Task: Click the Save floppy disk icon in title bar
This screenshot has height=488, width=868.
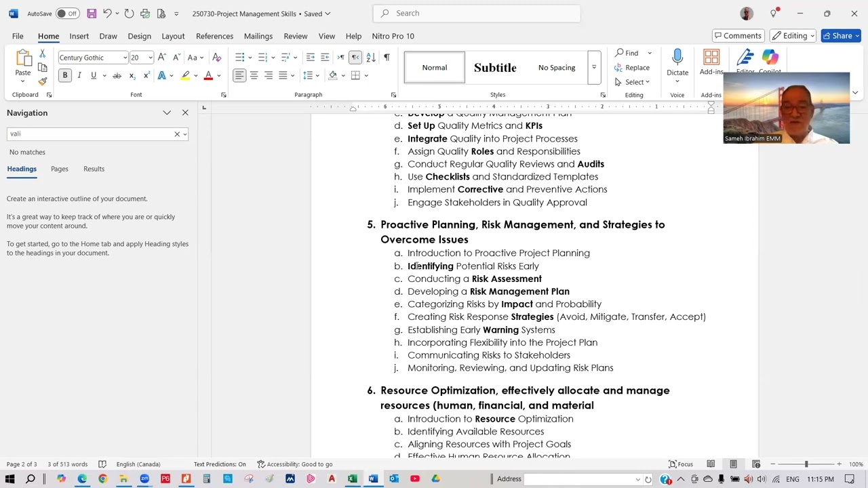Action: coord(92,14)
